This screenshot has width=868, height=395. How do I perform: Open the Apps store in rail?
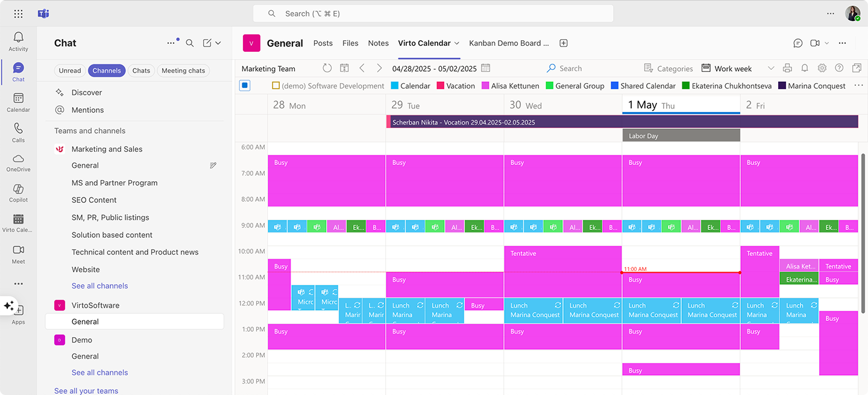(x=18, y=314)
